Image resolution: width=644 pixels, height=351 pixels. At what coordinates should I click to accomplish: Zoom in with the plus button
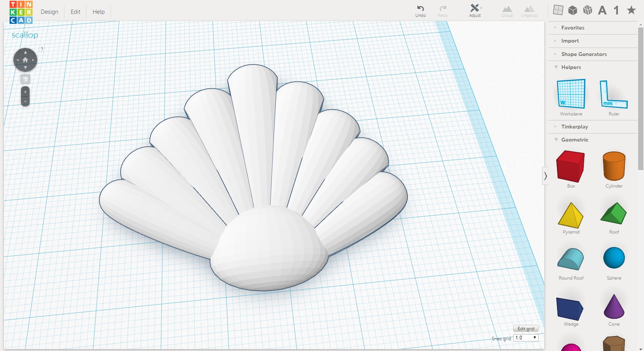[25, 92]
